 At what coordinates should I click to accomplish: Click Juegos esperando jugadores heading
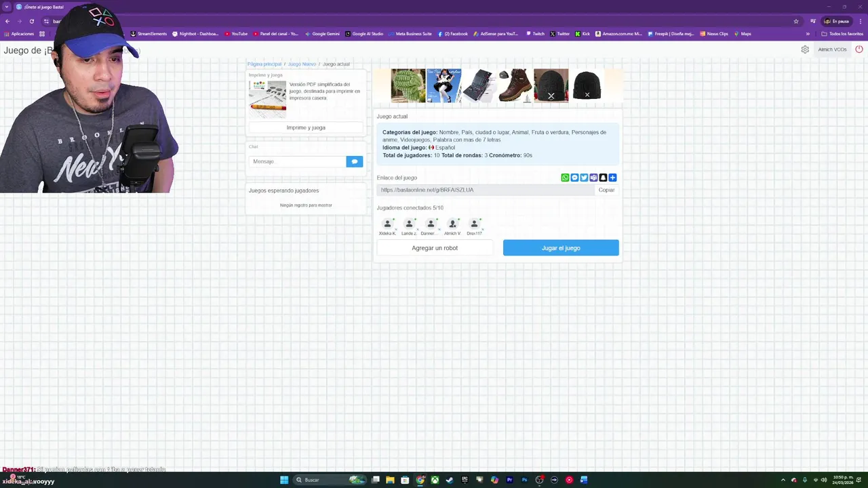(x=283, y=190)
